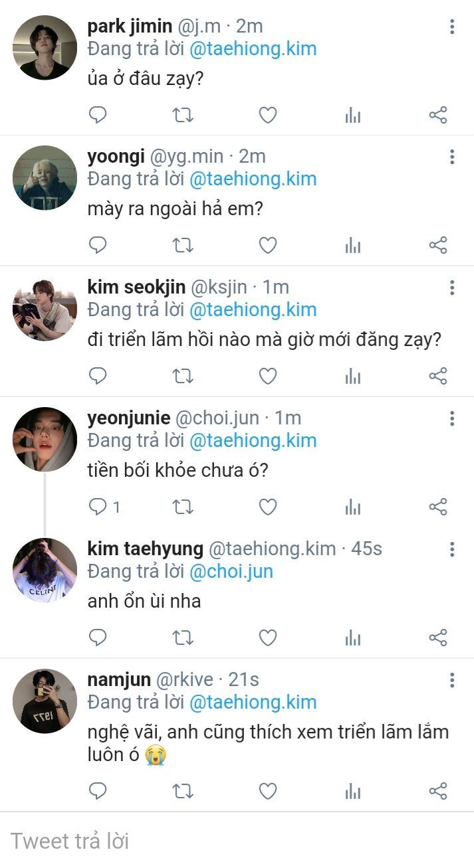Retweet yoongi's reply
Screen dimensions: 474x868
coord(182,246)
